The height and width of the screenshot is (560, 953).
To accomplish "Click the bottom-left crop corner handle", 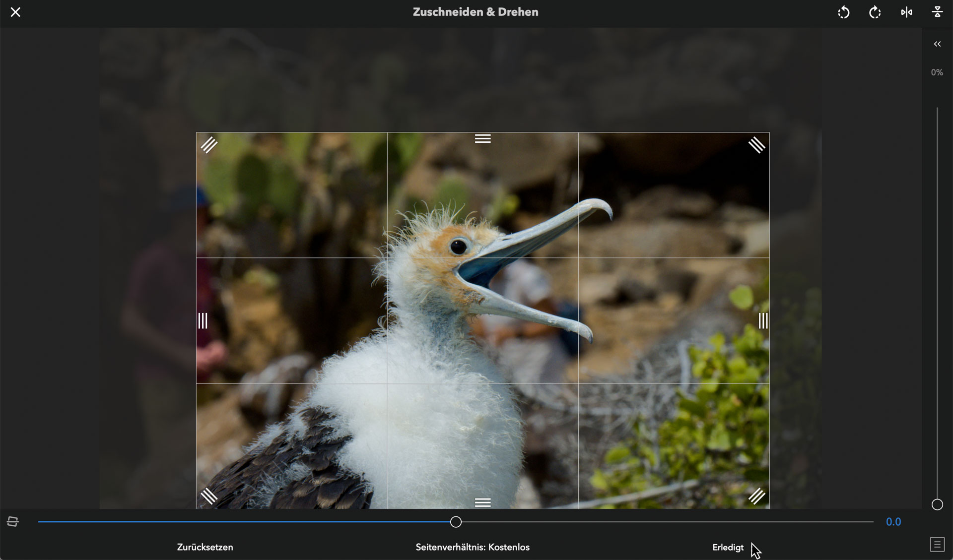I will [209, 496].
